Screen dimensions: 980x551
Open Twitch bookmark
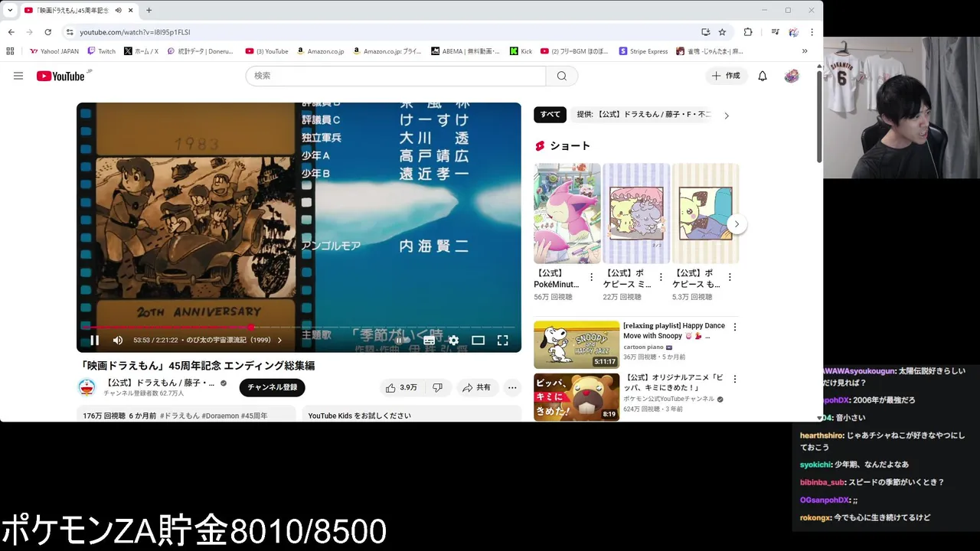101,51
